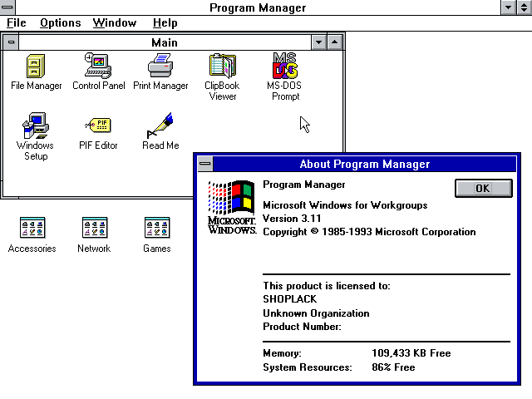Image resolution: width=532 pixels, height=399 pixels.
Task: Click the 'Memory:' label
Action: 282,353
